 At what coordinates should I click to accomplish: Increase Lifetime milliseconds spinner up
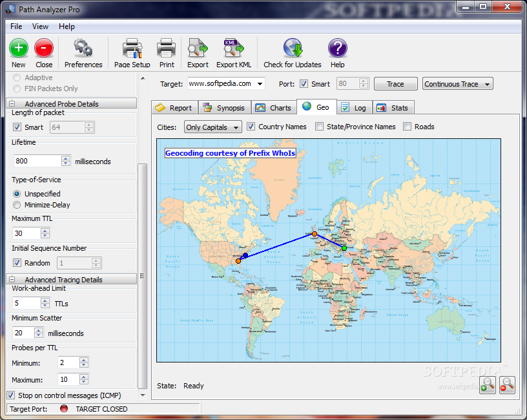click(66, 158)
